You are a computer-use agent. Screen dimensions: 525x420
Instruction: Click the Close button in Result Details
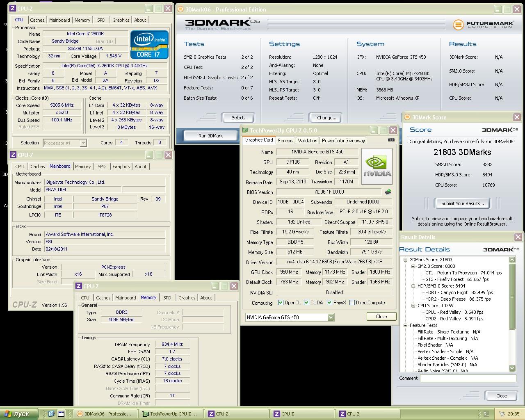pyautogui.click(x=501, y=396)
